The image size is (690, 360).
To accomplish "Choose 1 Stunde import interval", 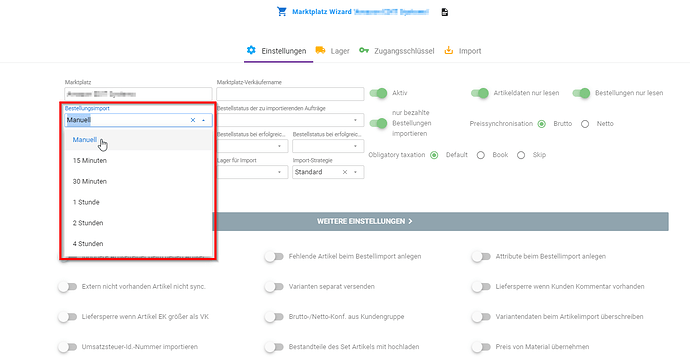I will pyautogui.click(x=138, y=202).
